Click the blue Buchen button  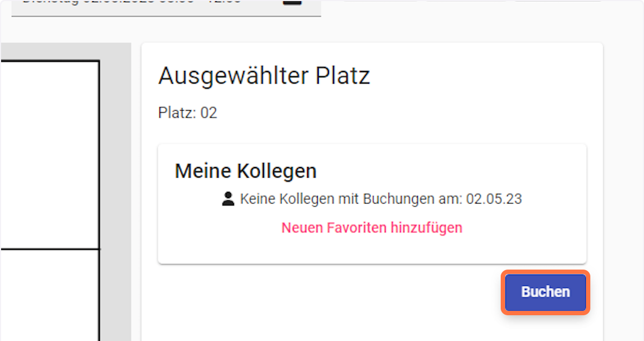click(545, 292)
